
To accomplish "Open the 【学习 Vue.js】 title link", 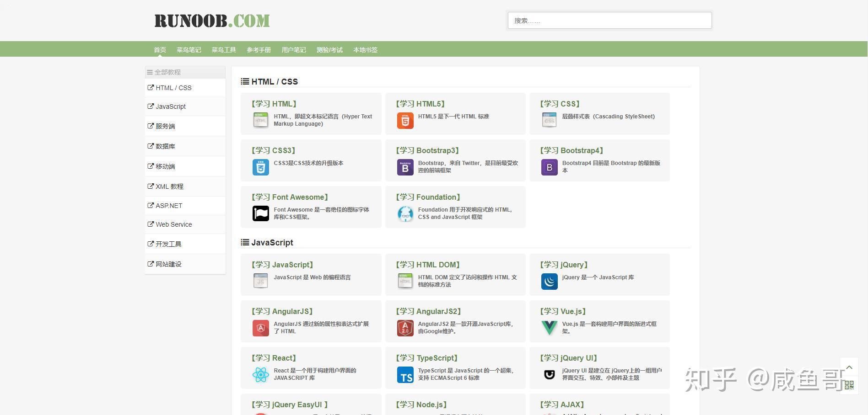I will tap(563, 311).
